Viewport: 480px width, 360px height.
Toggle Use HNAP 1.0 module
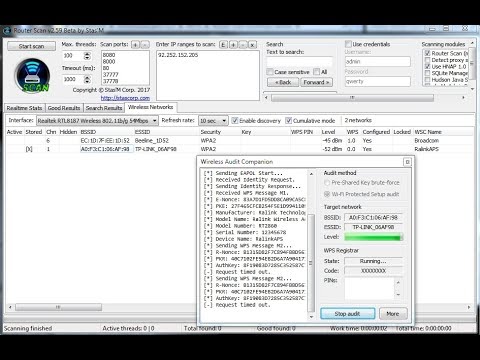pyautogui.click(x=427, y=67)
